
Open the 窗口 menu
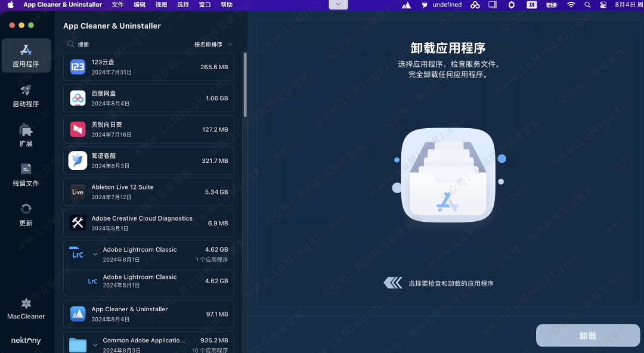tap(205, 5)
